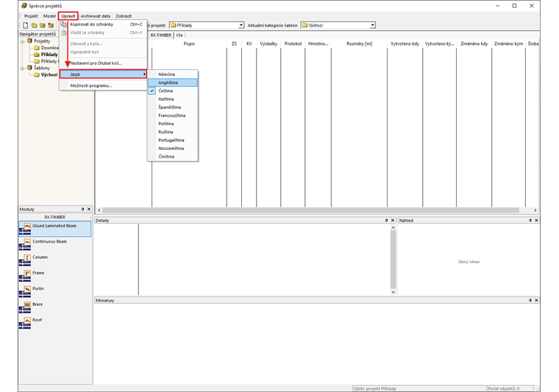Pin the Moduly panel
The width and height of the screenshot is (559, 392).
tap(82, 209)
